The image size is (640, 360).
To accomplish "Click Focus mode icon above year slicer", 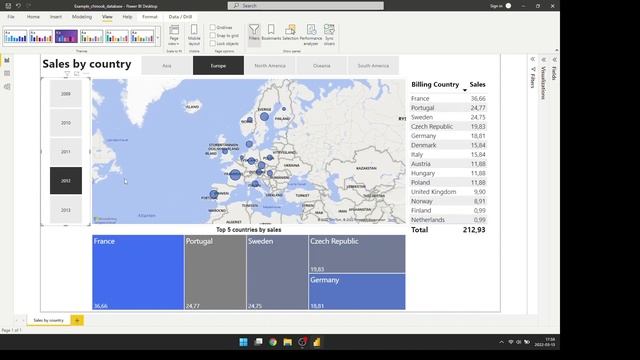I will tap(77, 74).
